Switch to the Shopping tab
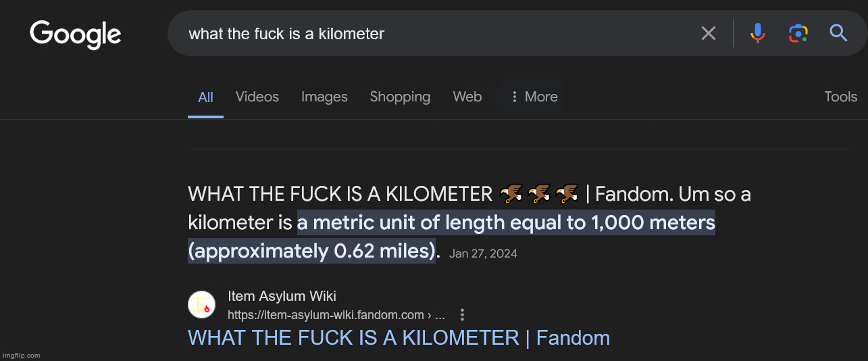Image resolution: width=868 pixels, height=361 pixels. click(x=400, y=97)
